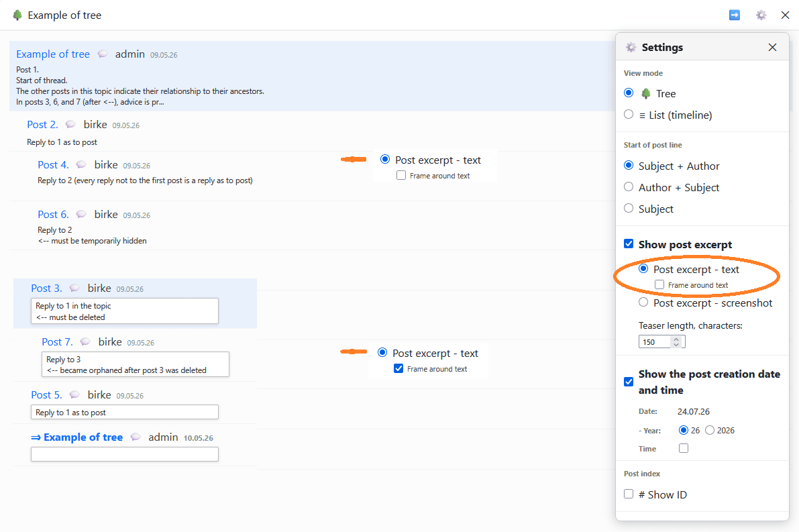Enable Frame around text in Settings
This screenshot has width=799, height=532.
[659, 284]
